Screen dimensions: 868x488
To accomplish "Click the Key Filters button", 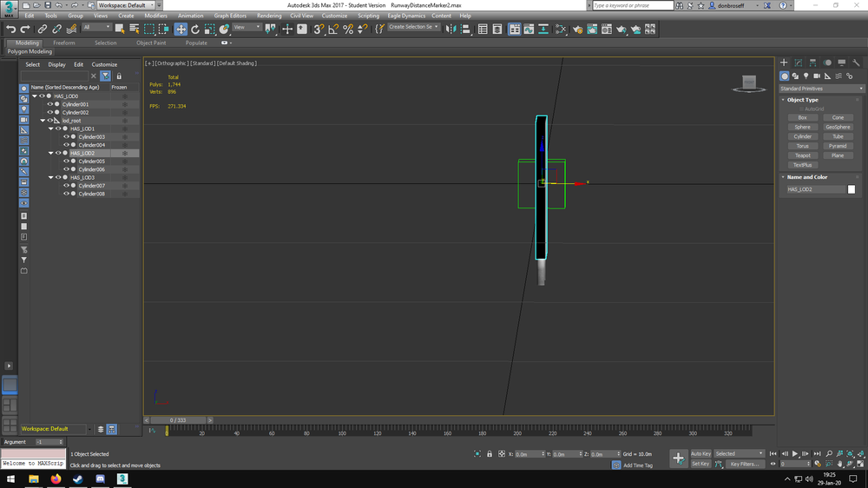I will [746, 464].
